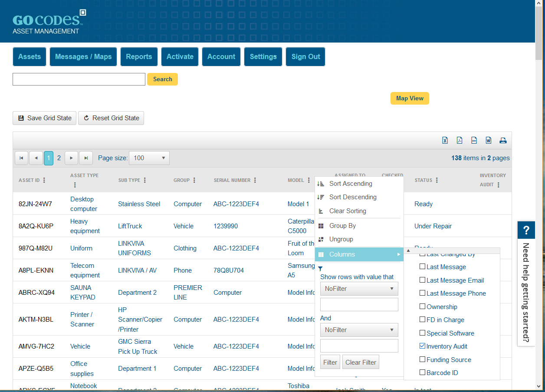Open the Page size dropdown
545x392 pixels.
click(x=149, y=158)
